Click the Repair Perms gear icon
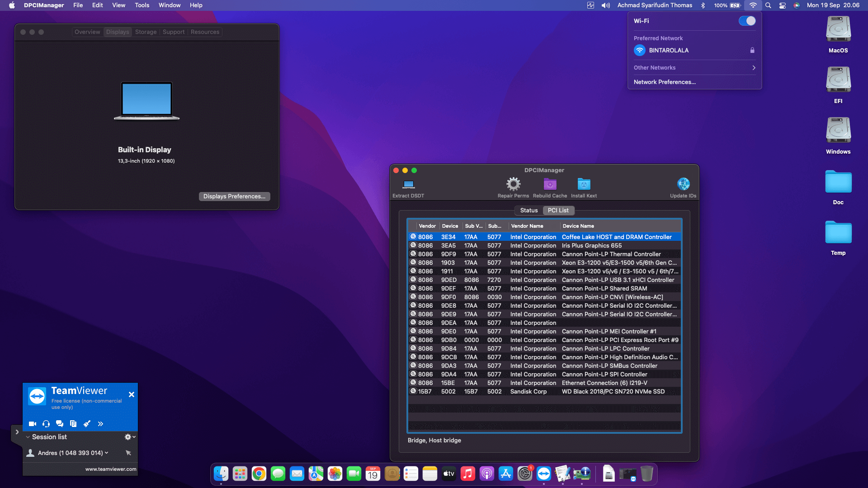 coord(513,184)
